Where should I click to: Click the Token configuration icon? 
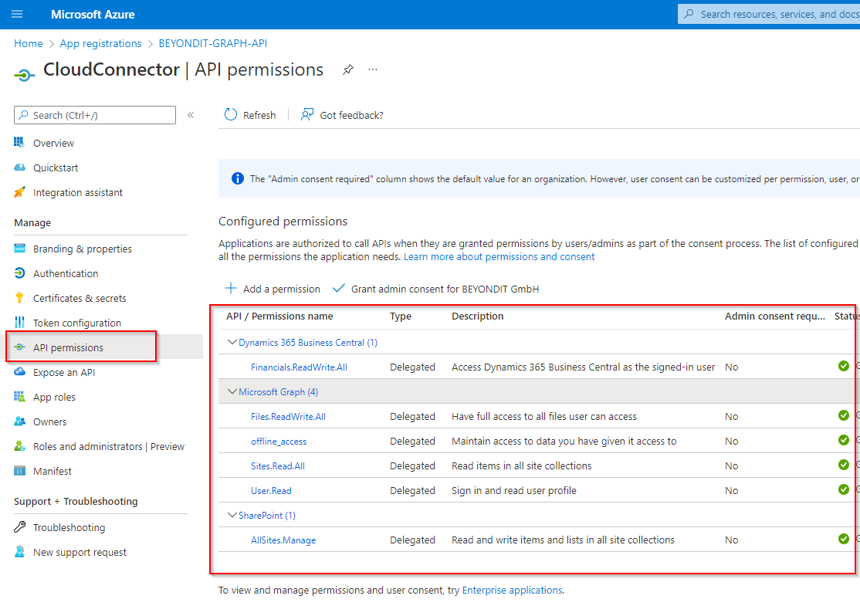coord(19,323)
